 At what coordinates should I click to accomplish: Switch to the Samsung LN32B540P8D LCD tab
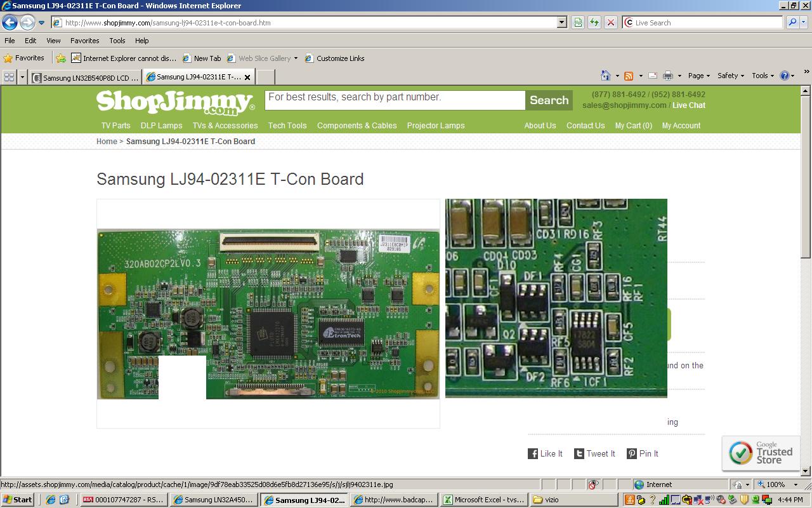(86, 77)
